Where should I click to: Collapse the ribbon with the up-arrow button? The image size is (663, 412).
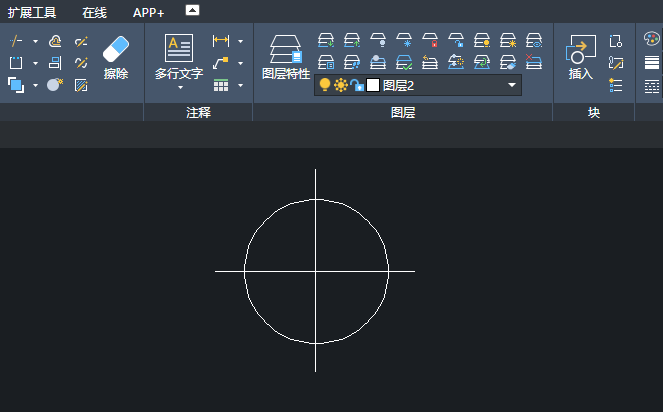pyautogui.click(x=192, y=10)
